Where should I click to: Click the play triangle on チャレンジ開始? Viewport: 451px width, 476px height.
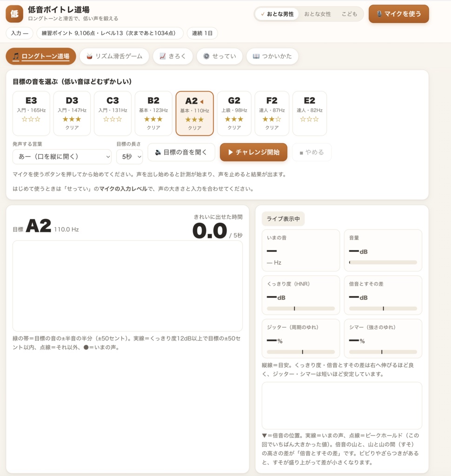click(230, 152)
